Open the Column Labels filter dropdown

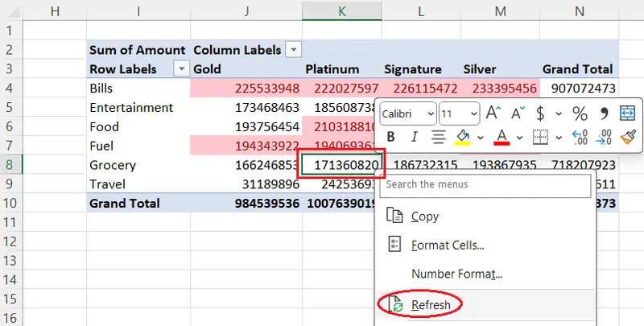294,50
